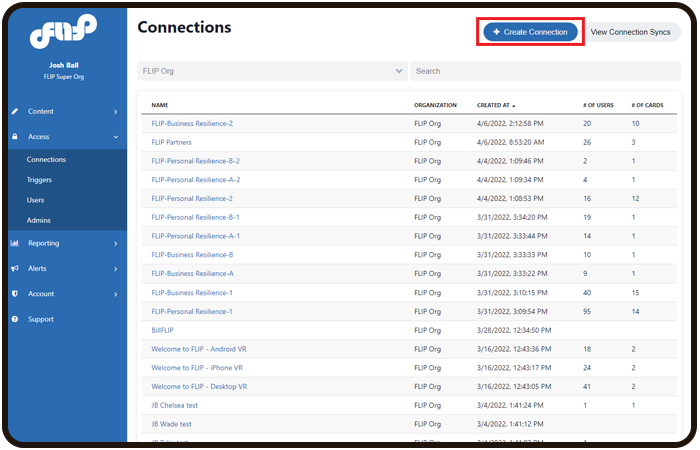The image size is (700, 450).
Task: Click the Support question mark icon
Action: click(15, 319)
